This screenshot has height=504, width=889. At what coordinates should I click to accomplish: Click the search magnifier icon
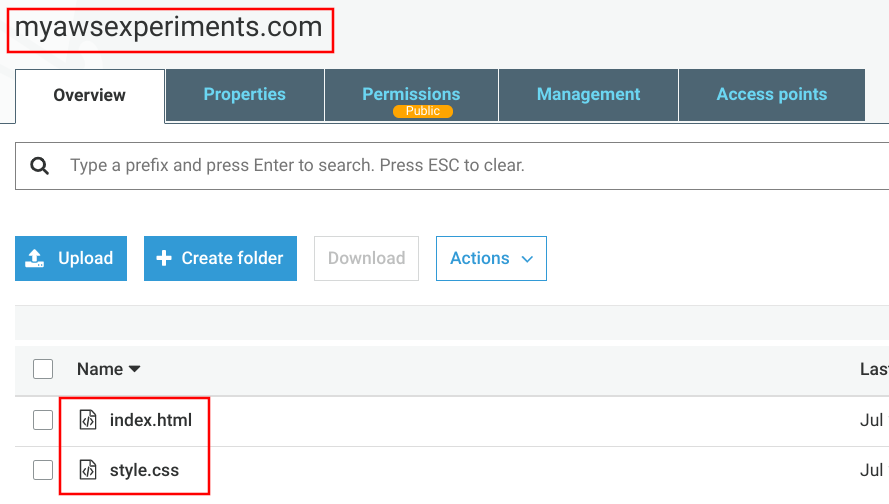39,166
